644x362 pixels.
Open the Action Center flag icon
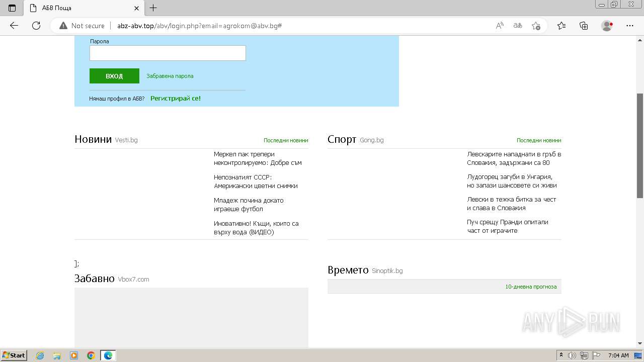[x=596, y=355]
